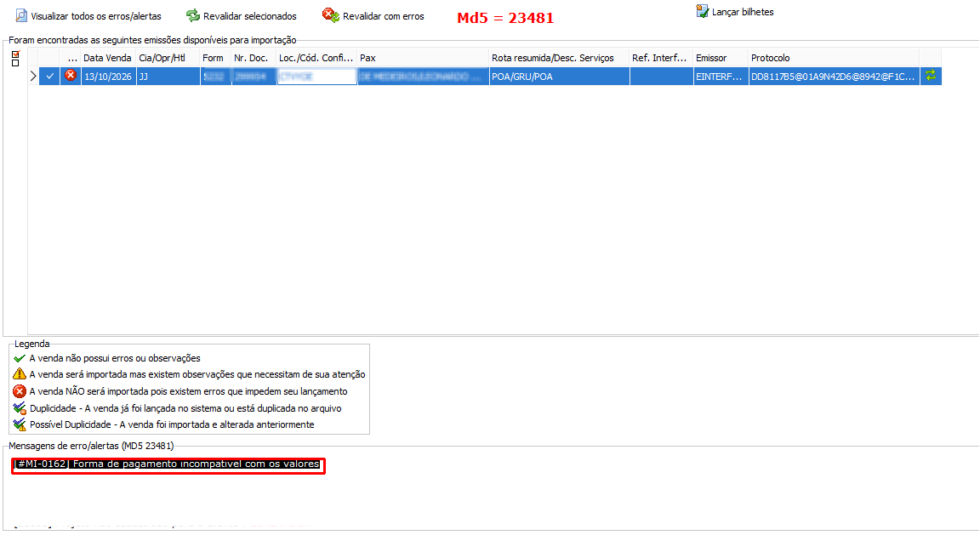This screenshot has height=541, width=980.
Task: Click the DD8117B5@01A9N42D6 protocol cell
Action: pos(834,77)
